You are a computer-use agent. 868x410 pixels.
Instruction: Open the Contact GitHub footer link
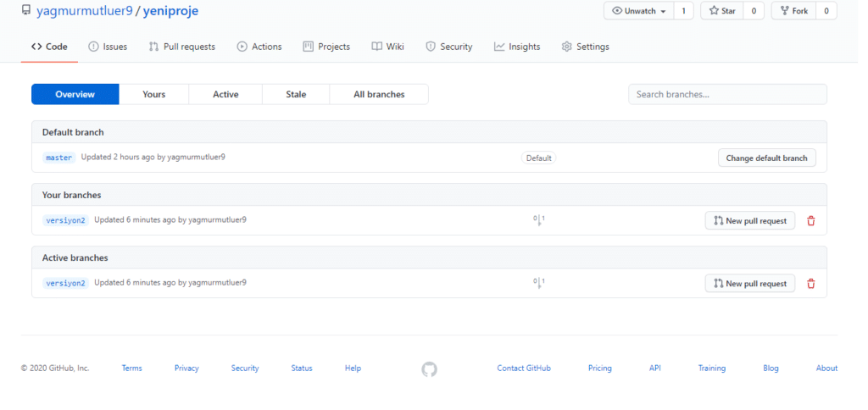click(x=524, y=368)
